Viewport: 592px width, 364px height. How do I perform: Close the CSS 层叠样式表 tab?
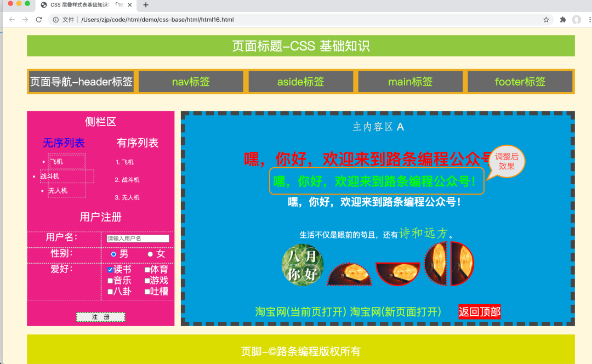coord(130,5)
